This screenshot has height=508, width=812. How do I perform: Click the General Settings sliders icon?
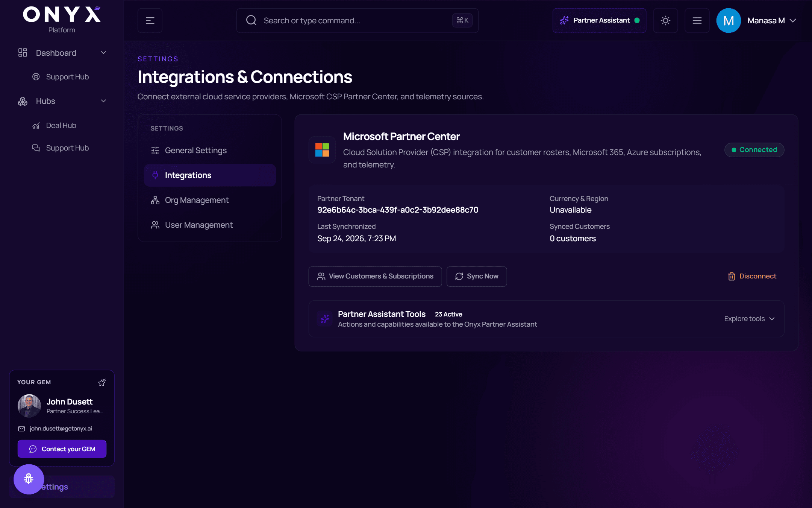[x=155, y=151]
